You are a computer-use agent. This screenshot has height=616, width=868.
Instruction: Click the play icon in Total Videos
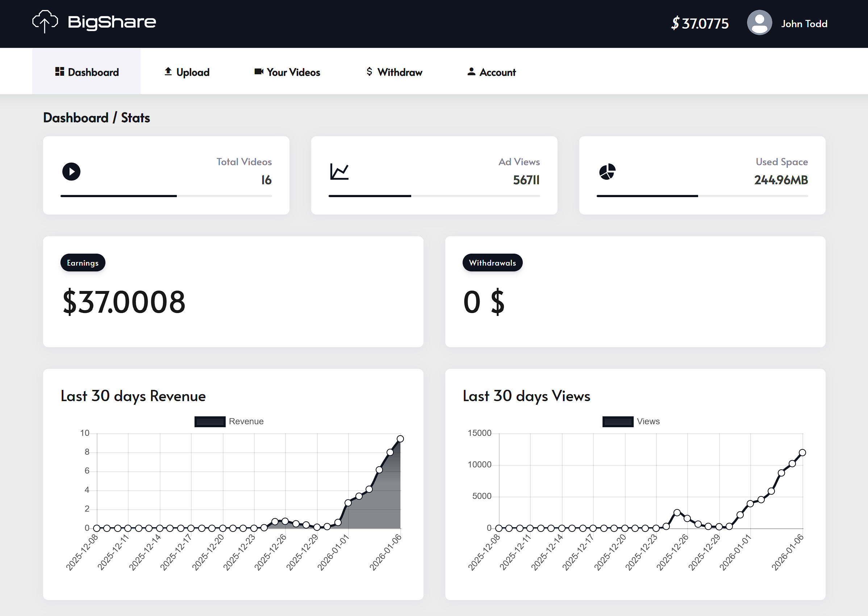tap(71, 171)
